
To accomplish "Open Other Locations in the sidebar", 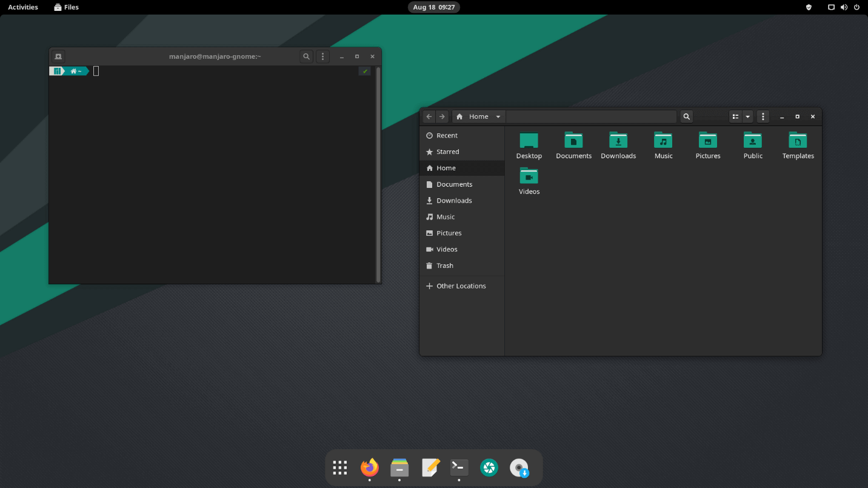I will coord(461,286).
